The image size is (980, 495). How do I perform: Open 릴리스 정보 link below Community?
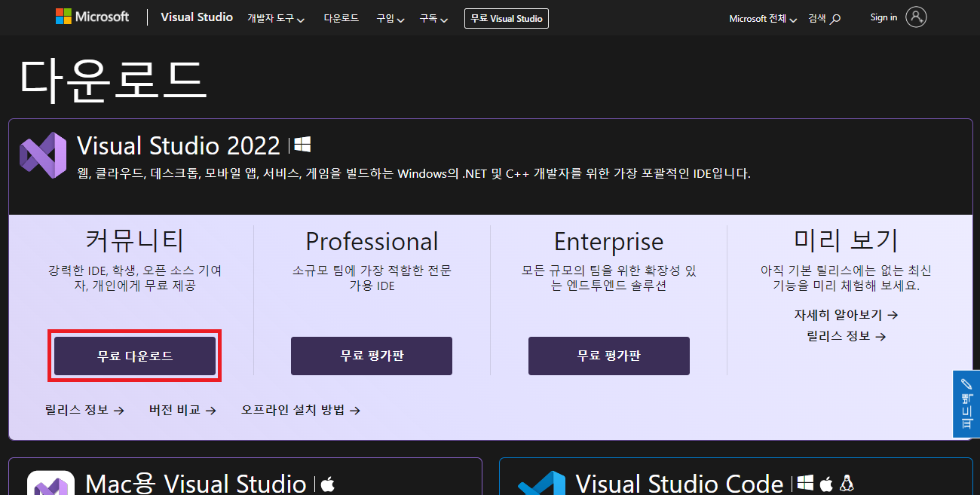[x=84, y=410]
